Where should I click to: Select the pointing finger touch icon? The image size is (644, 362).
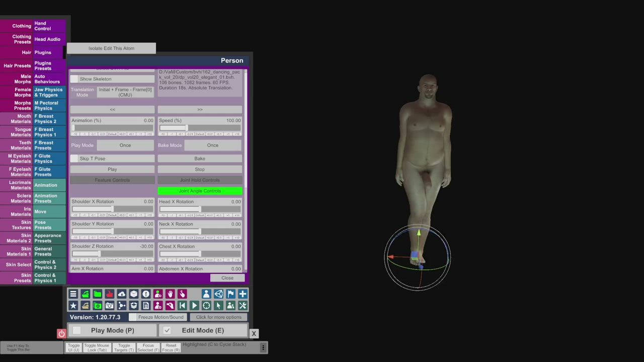(182, 294)
